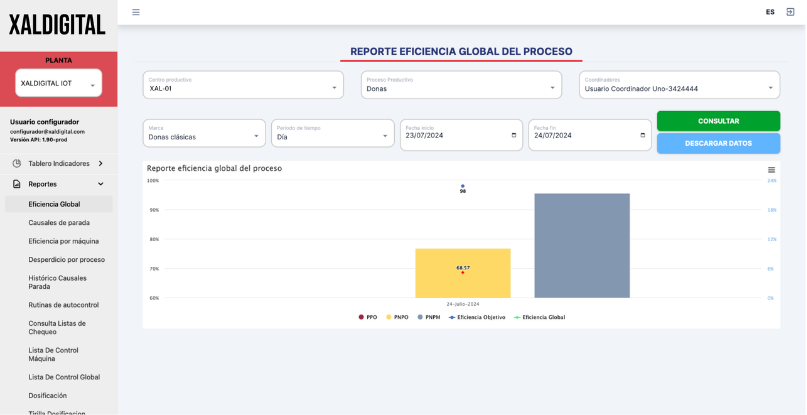
Task: Click the XALDIGITAL logo
Action: 57,25
